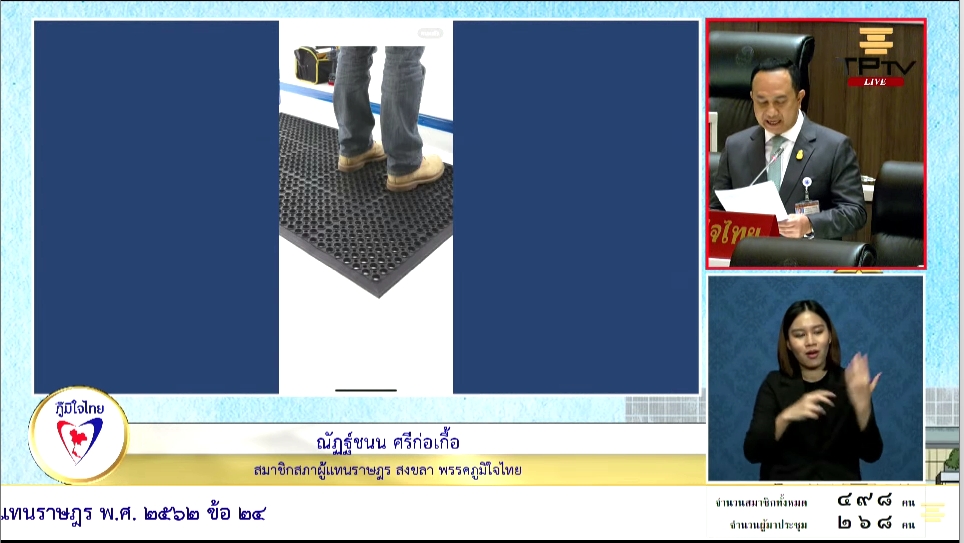Screen dimensions: 964x543
Task: Click the speaker name ณัฏฐ์ชนน ศรีก่อเกื้อ
Action: (387, 443)
